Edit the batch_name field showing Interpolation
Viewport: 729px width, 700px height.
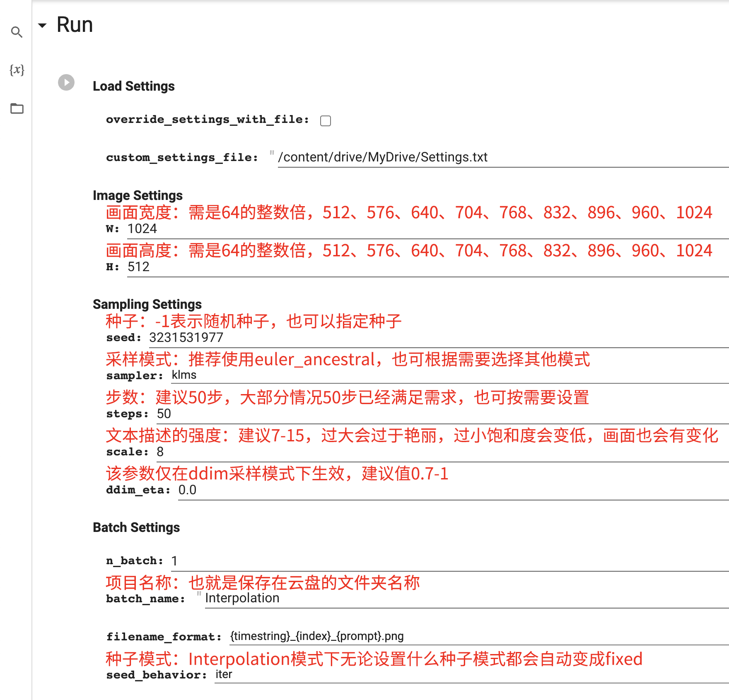[x=467, y=599]
